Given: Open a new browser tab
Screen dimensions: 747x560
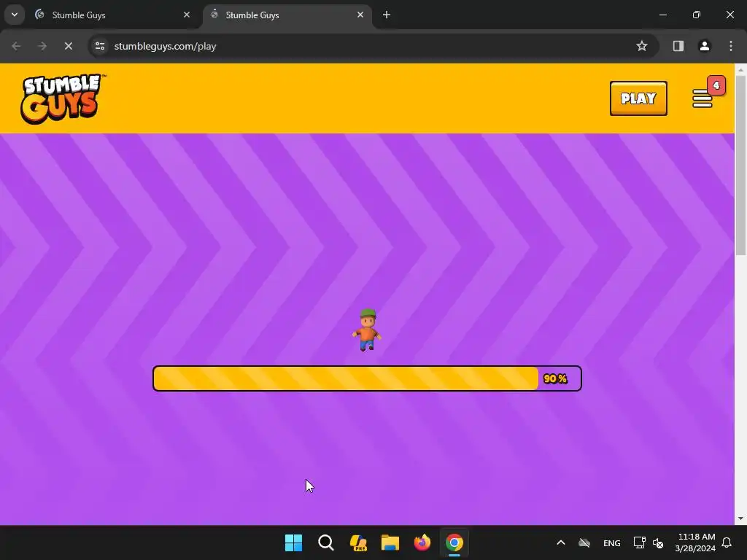Looking at the screenshot, I should pyautogui.click(x=387, y=15).
